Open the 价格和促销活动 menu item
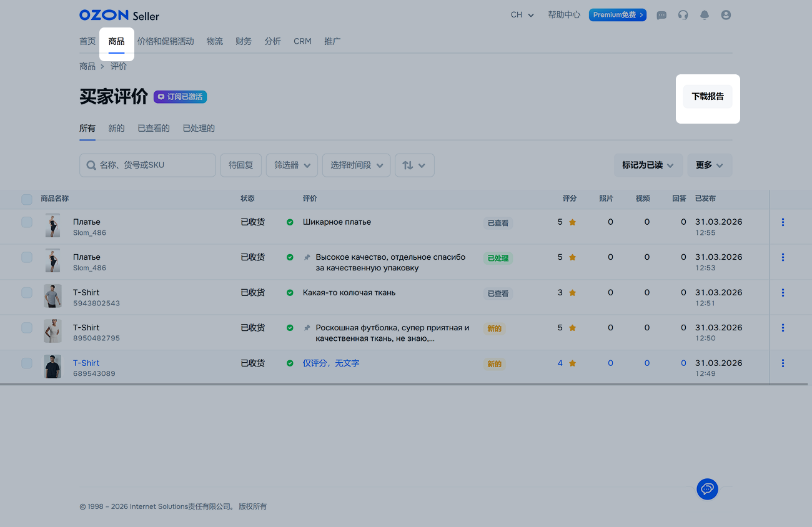 tap(166, 41)
